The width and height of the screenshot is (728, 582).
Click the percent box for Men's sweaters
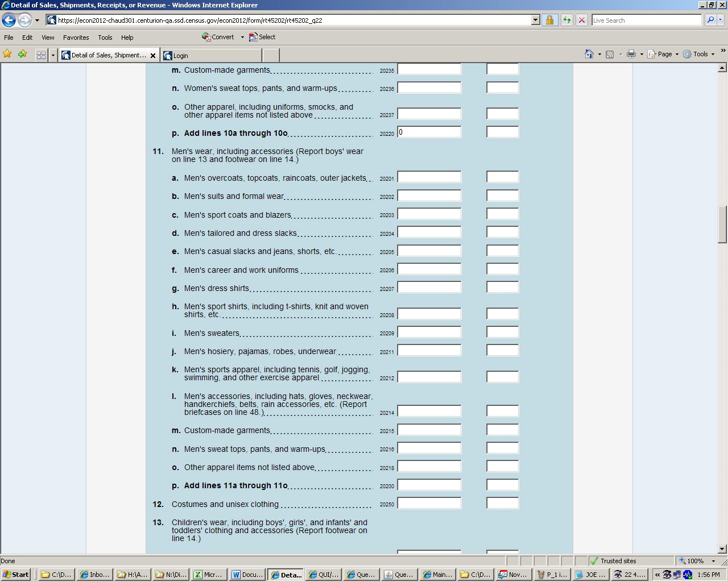point(503,332)
